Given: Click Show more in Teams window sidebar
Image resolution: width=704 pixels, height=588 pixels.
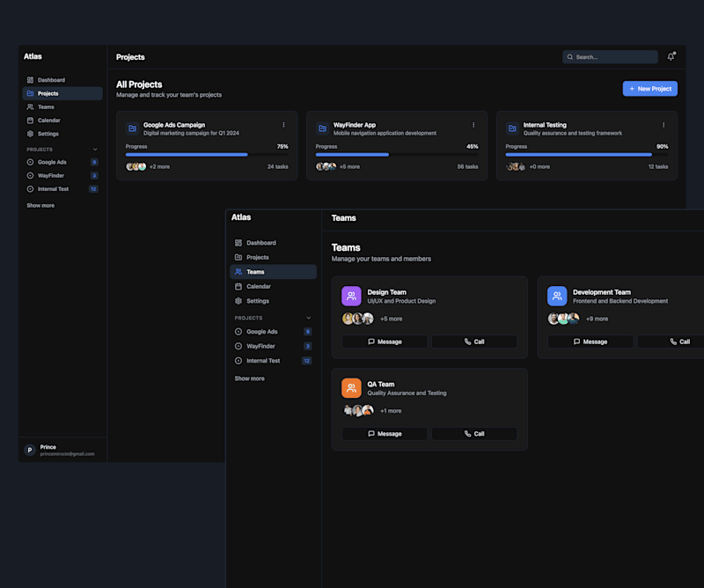Looking at the screenshot, I should (249, 379).
